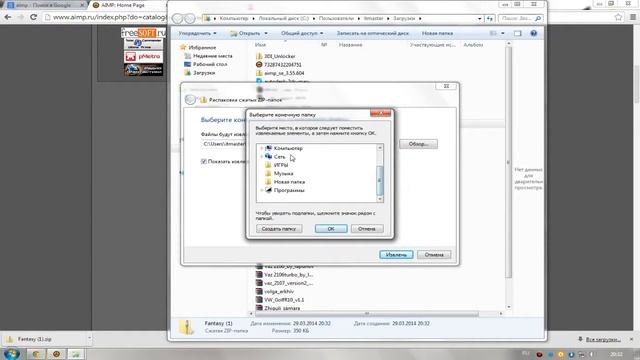Screen dimensions: 640x360
Task: Click the back arrow in the extraction wizard
Action: pyautogui.click(x=190, y=100)
